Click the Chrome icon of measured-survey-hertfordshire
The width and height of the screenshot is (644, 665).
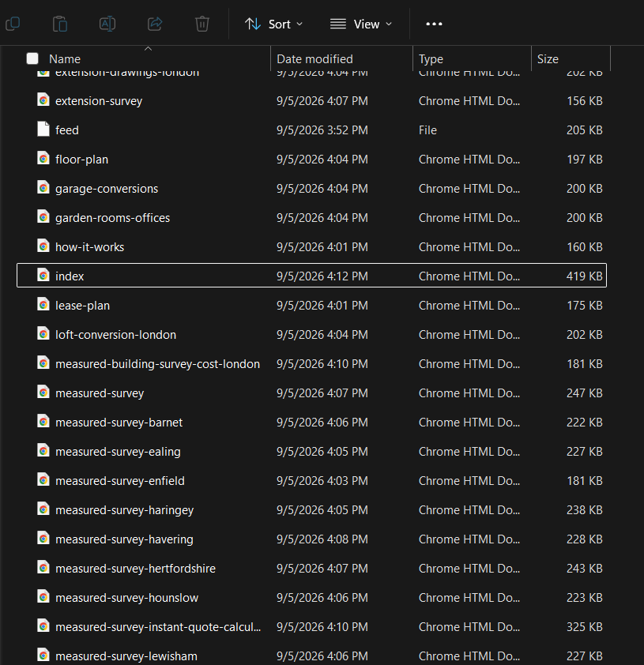[43, 568]
